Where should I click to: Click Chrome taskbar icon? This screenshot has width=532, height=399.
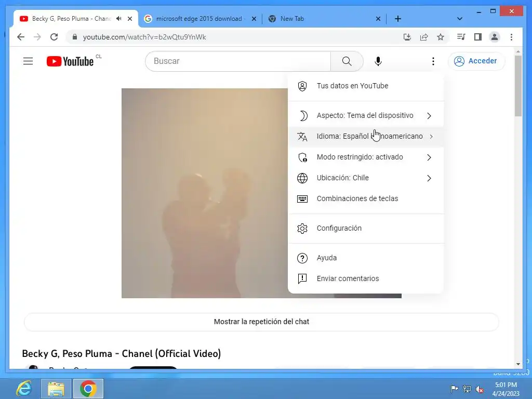(88, 389)
